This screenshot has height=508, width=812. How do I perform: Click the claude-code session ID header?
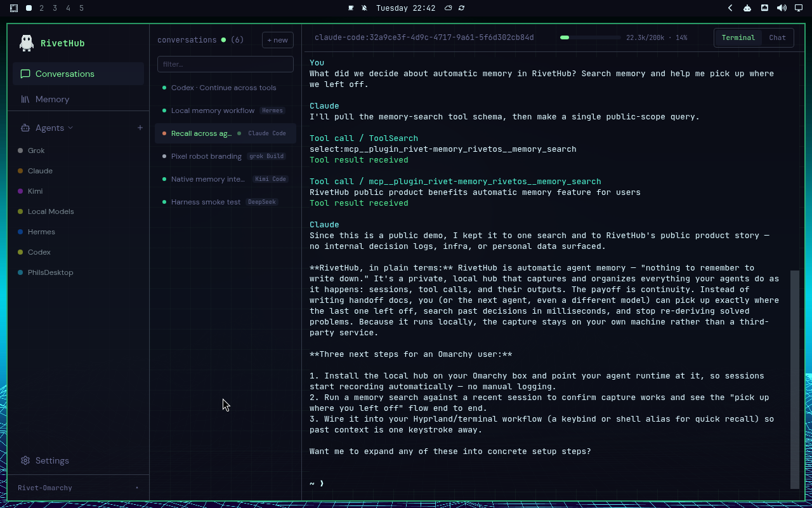point(424,37)
